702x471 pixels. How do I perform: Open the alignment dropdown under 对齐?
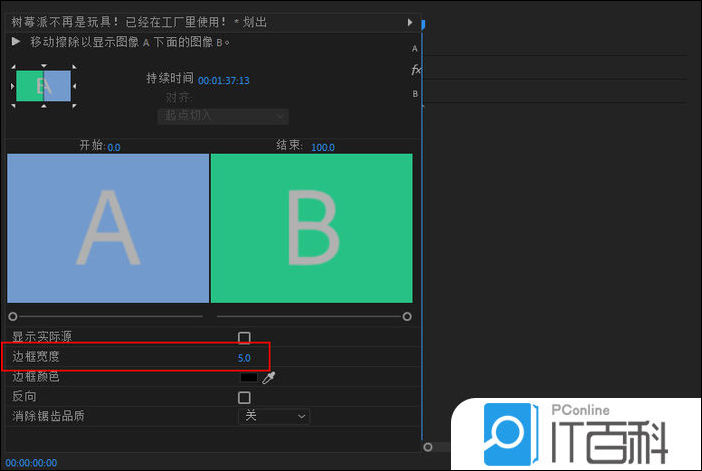click(223, 116)
